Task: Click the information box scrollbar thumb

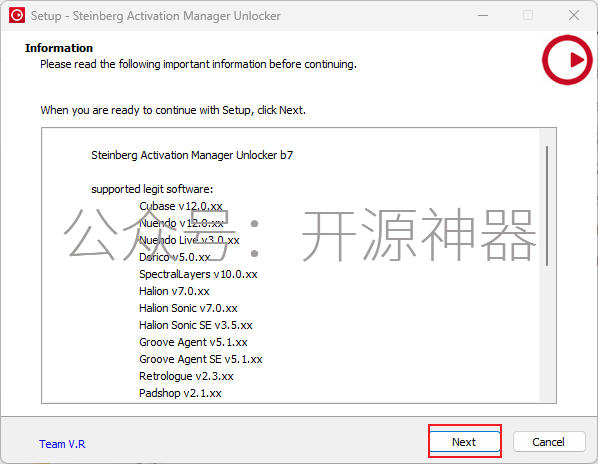Action: [x=547, y=206]
